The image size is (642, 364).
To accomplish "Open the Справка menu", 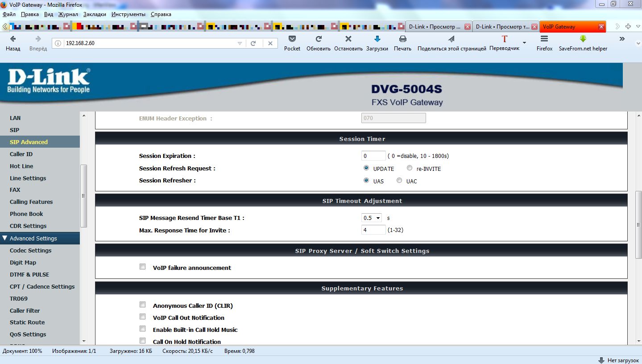I will point(161,14).
